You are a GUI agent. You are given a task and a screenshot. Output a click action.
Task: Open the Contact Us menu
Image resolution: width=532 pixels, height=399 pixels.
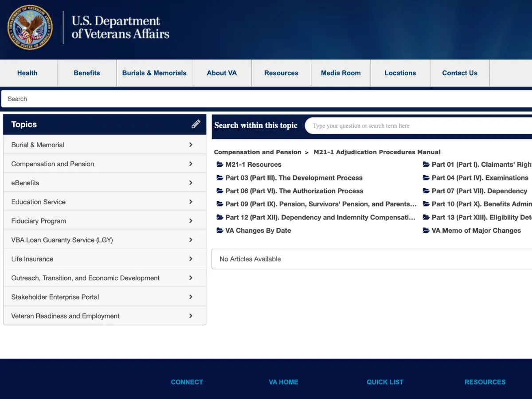(x=460, y=73)
